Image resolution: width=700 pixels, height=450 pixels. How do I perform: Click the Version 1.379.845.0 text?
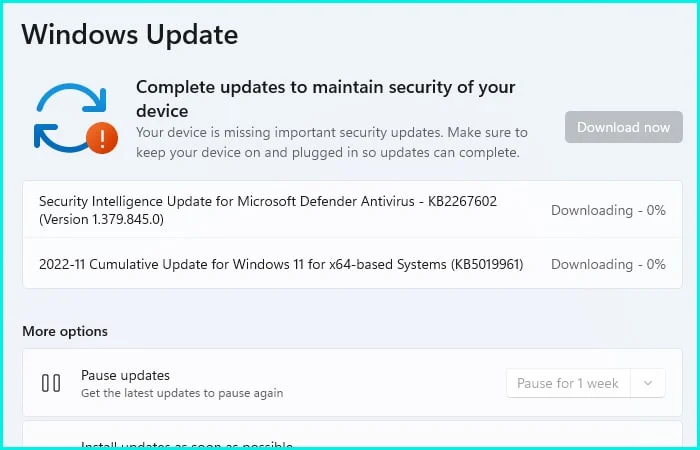[101, 219]
